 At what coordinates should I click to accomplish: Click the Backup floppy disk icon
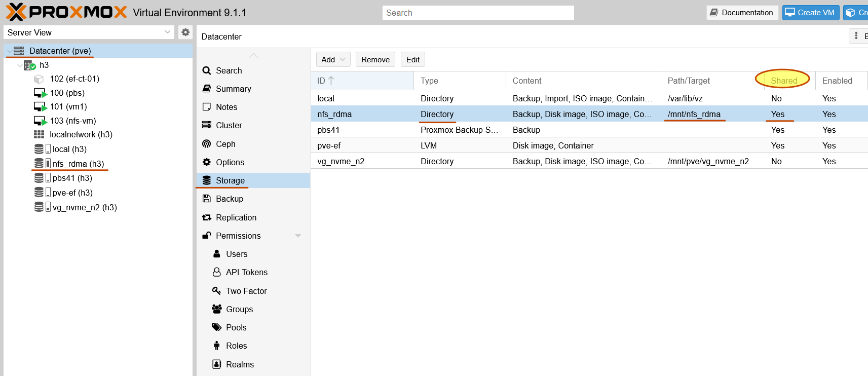click(207, 199)
